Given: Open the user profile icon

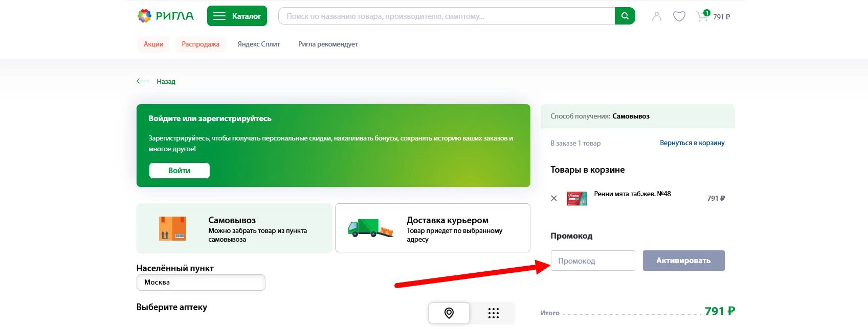Looking at the screenshot, I should point(657,17).
